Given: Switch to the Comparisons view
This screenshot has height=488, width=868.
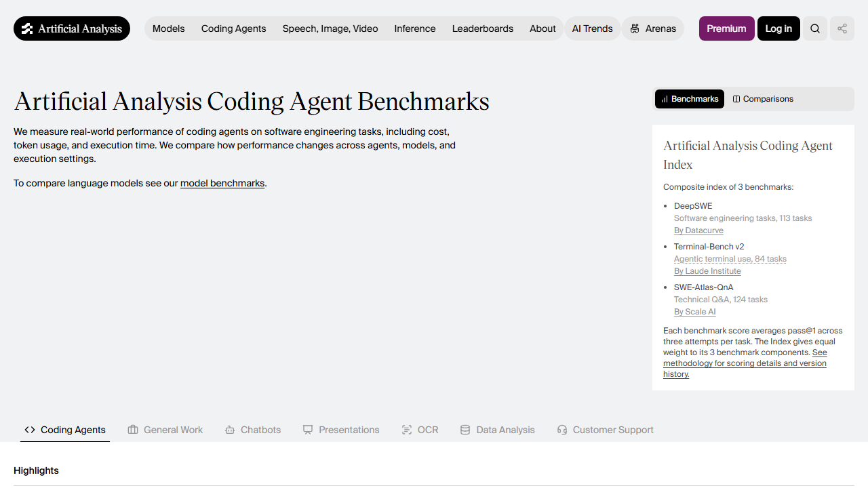Looking at the screenshot, I should pyautogui.click(x=763, y=99).
